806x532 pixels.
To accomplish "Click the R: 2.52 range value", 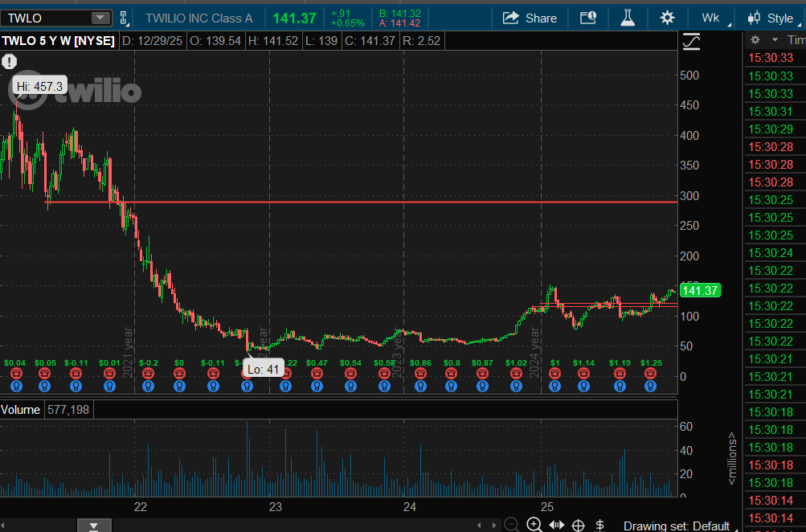I will 422,41.
